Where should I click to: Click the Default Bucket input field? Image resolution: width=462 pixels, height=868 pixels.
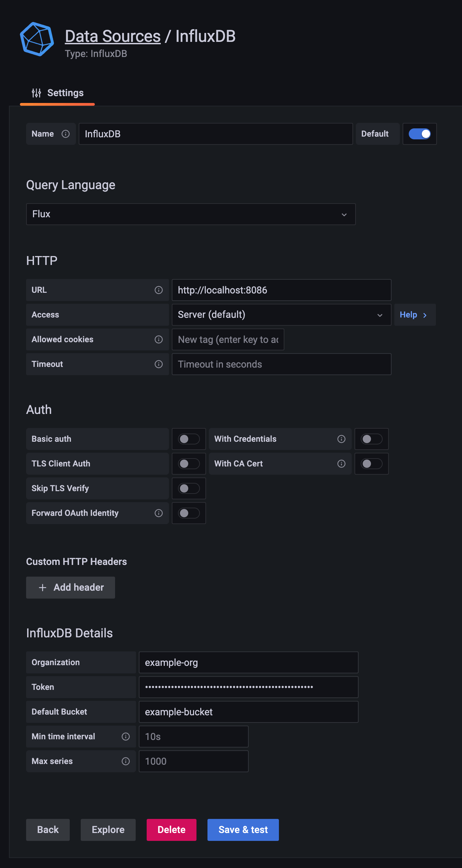click(x=249, y=712)
